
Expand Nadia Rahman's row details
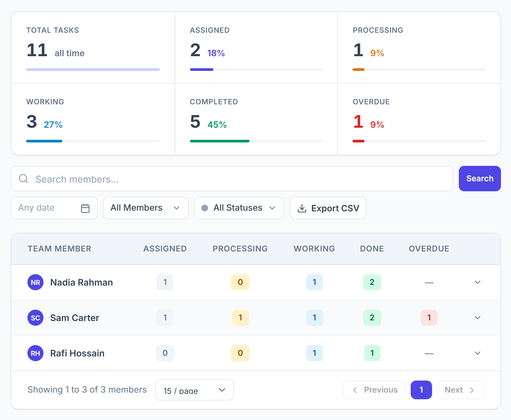(478, 282)
